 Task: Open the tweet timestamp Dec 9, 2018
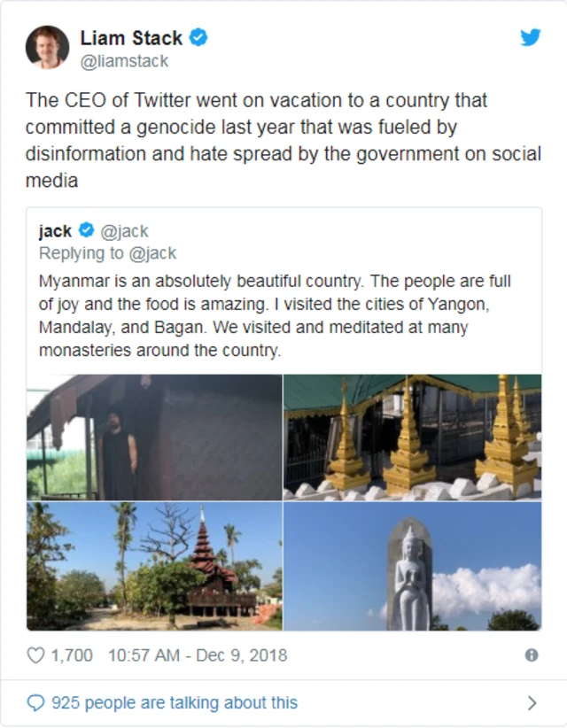(198, 655)
